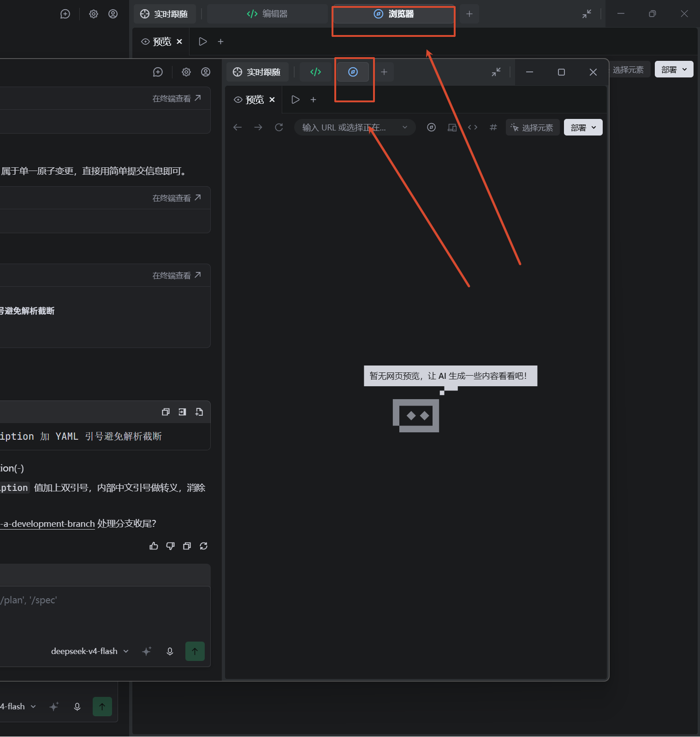Click the run play icon beside front window's 预览 tab
The image size is (700, 737).
click(296, 100)
